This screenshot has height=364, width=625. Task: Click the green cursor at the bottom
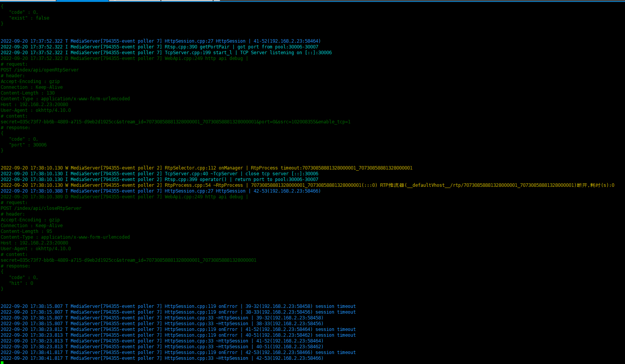coord(2,362)
